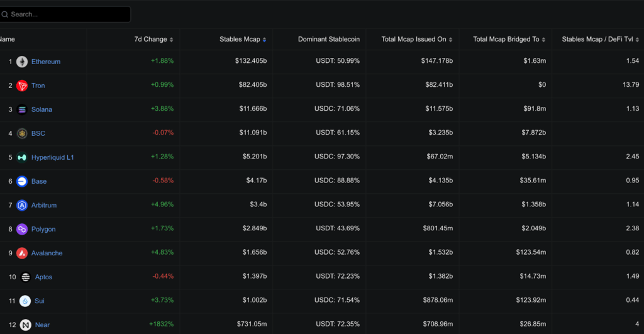Viewport: 644px width, 334px height.
Task: Click Sui's $878.06m issued value
Action: tap(438, 300)
